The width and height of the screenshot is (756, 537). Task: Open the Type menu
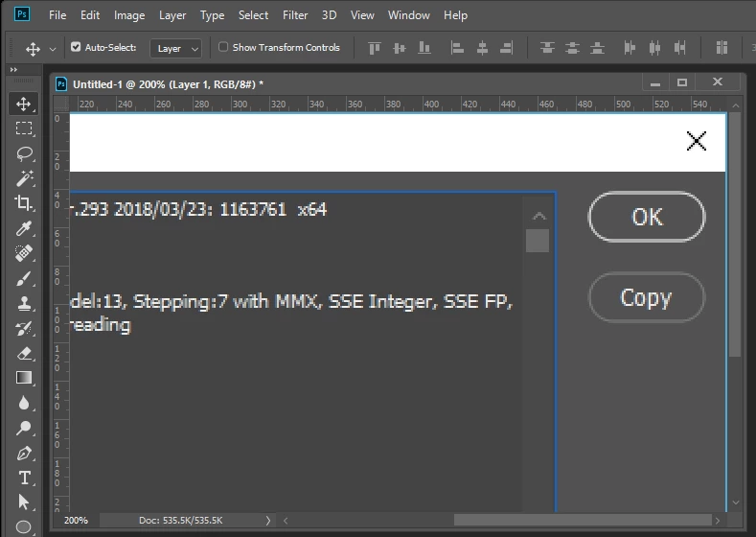coord(212,15)
